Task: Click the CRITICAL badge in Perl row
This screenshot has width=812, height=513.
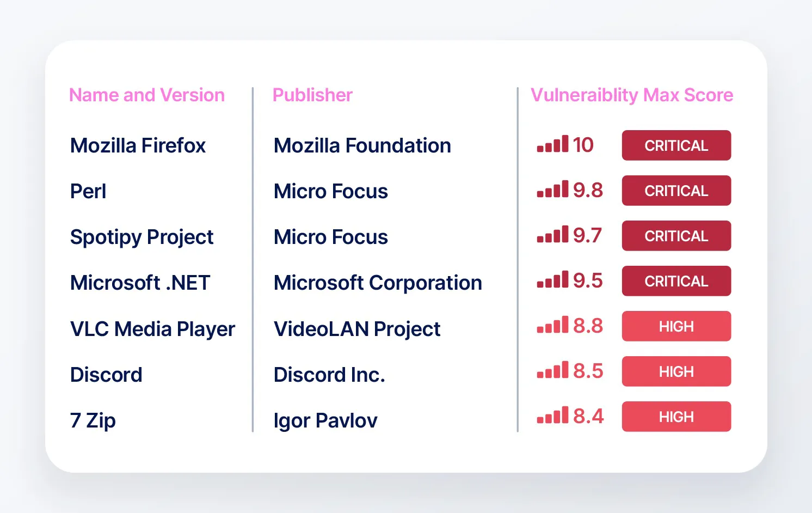Action: click(x=676, y=191)
